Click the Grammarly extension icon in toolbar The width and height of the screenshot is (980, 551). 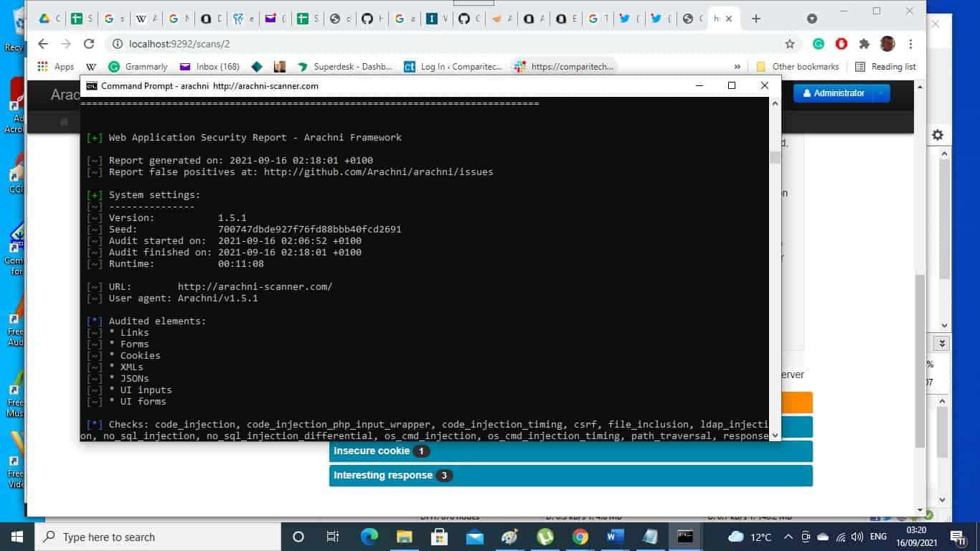click(x=819, y=44)
